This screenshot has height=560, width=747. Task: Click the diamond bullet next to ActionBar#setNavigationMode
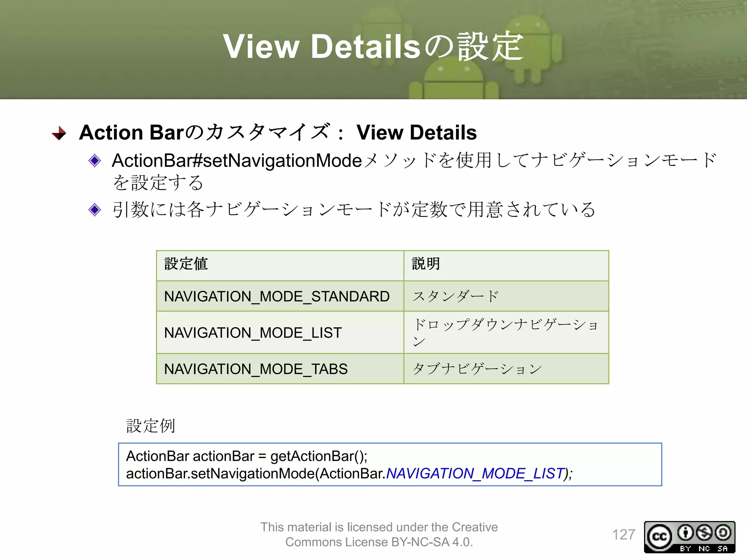95,160
